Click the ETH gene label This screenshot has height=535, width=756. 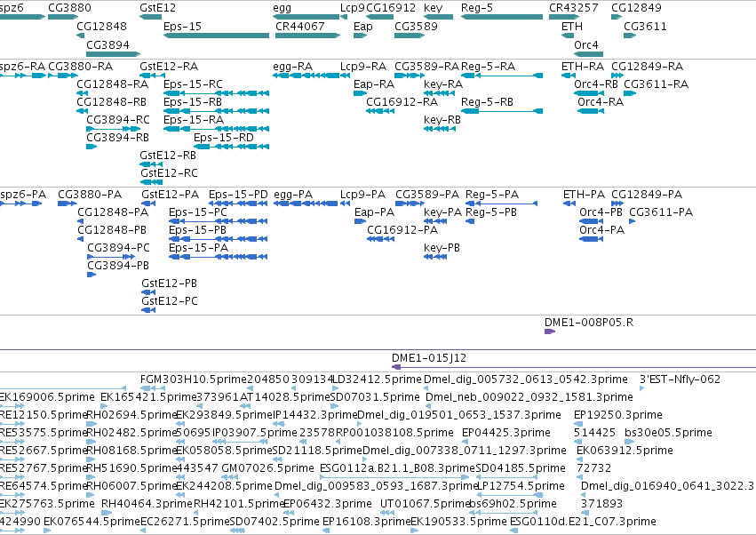click(572, 27)
